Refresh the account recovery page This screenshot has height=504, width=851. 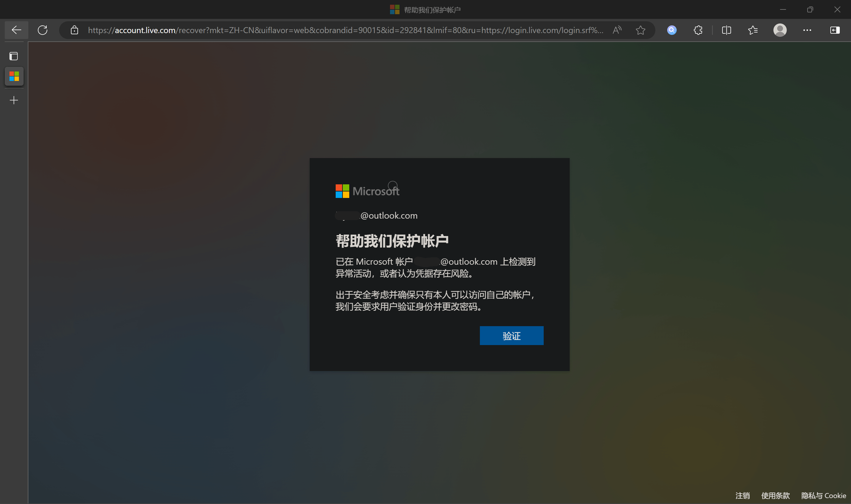(43, 30)
